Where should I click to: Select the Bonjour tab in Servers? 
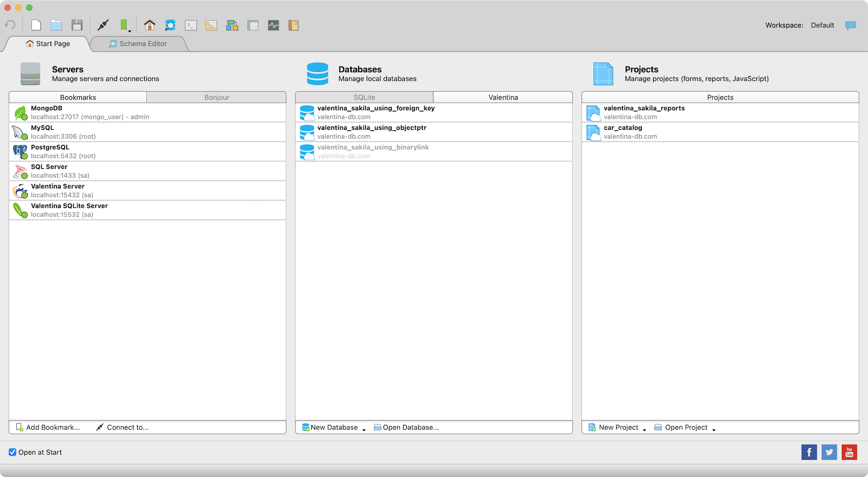(216, 97)
